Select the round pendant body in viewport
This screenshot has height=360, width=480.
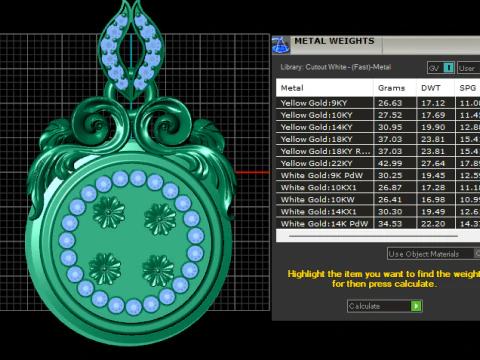coord(130,243)
